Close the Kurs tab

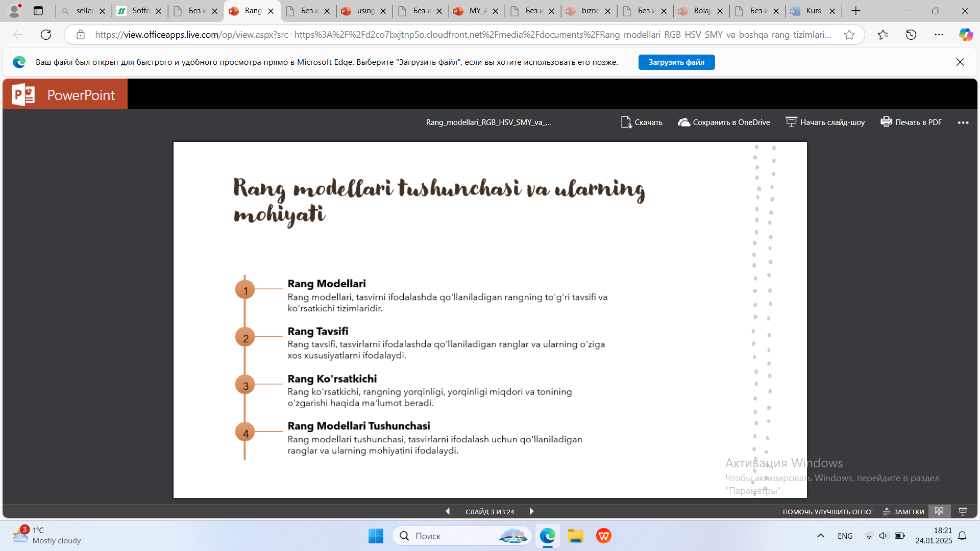coord(832,11)
